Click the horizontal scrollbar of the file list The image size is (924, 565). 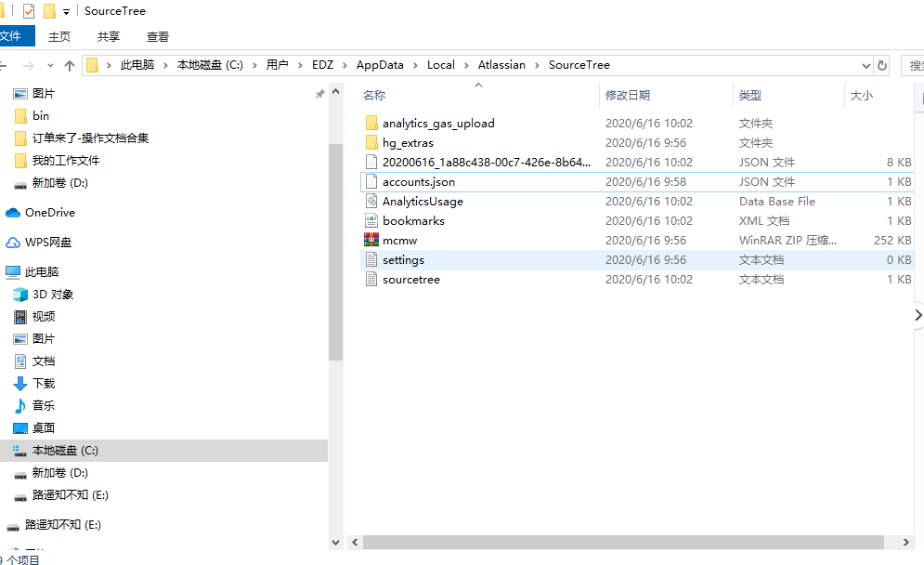(x=623, y=542)
